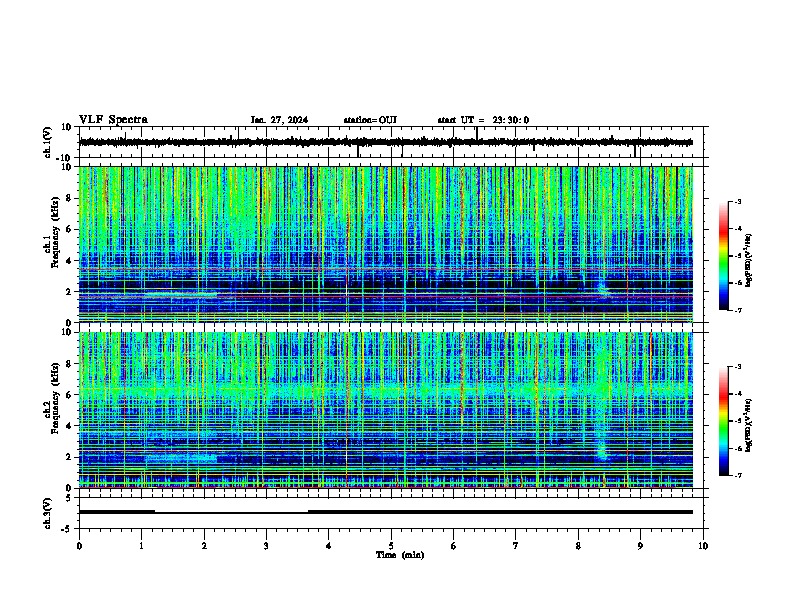Click the "-3" label atop ch.1 colorbar

[x=737, y=201]
